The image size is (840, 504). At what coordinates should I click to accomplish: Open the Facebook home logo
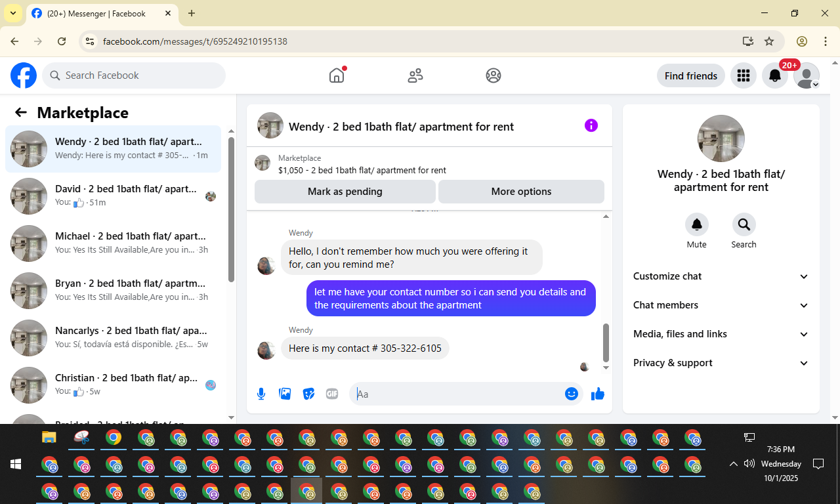click(x=24, y=75)
